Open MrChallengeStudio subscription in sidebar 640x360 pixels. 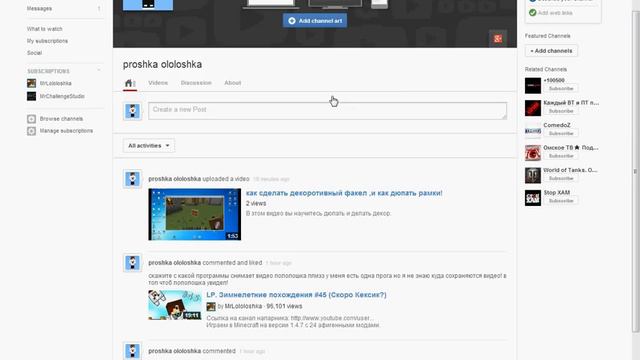[62, 96]
